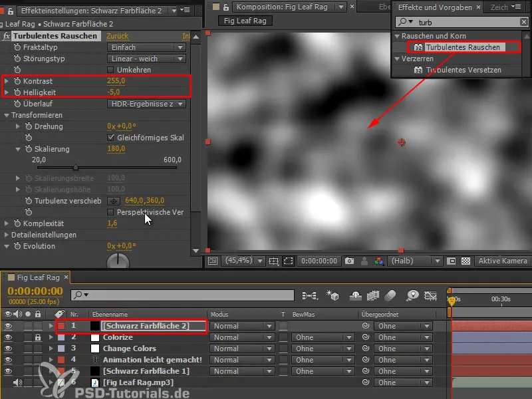This screenshot has height=399, width=532.
Task: Click the Helligkeit value -5,0
Action: coord(113,92)
